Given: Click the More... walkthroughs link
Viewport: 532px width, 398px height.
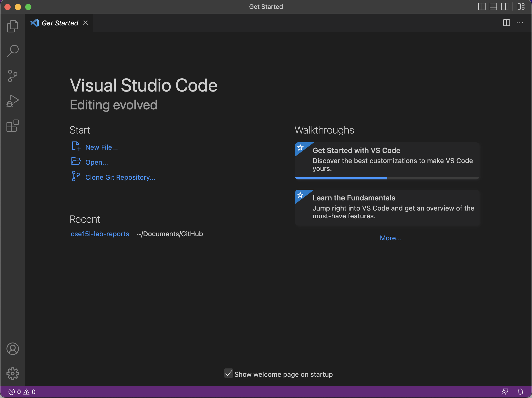Looking at the screenshot, I should tap(391, 238).
